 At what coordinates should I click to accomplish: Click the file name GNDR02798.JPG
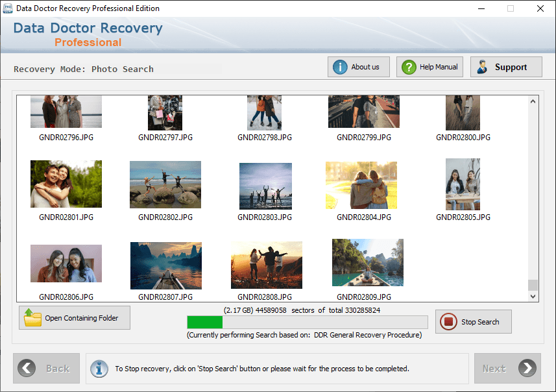tap(265, 138)
